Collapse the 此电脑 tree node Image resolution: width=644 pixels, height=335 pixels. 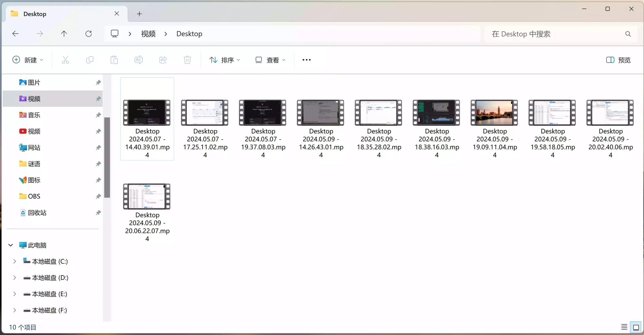pyautogui.click(x=11, y=245)
